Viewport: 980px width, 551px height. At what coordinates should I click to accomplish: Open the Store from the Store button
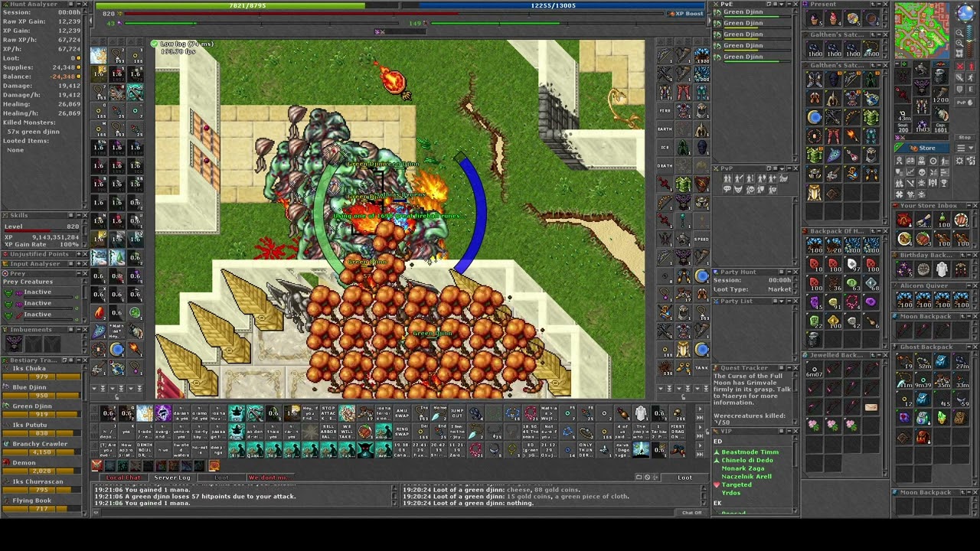(922, 148)
